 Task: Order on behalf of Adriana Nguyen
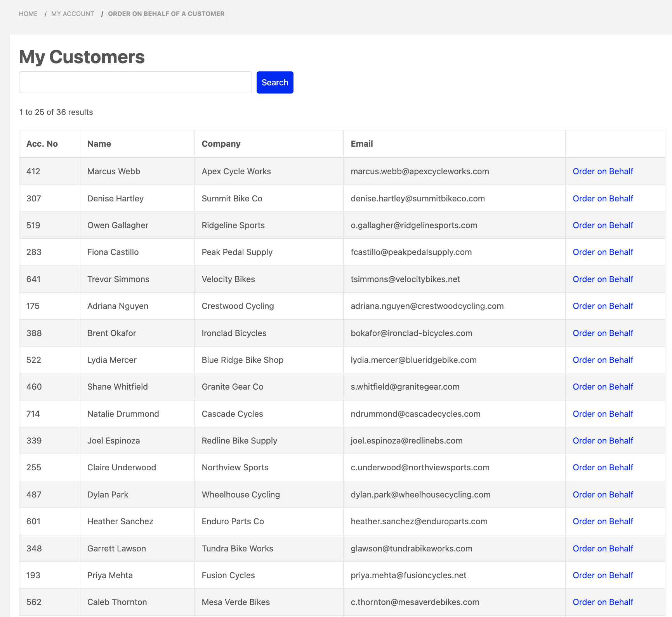[603, 306]
